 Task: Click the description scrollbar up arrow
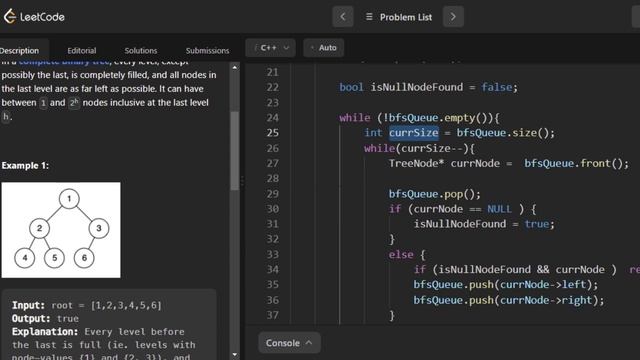click(x=235, y=67)
